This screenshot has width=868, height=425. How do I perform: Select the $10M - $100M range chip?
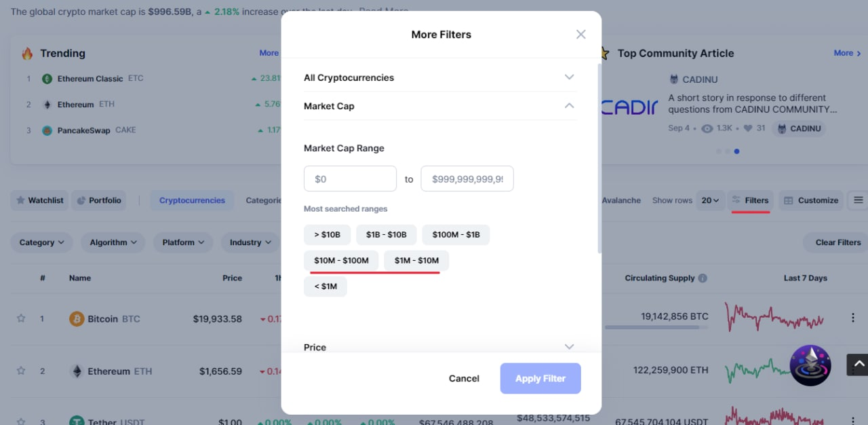click(341, 261)
